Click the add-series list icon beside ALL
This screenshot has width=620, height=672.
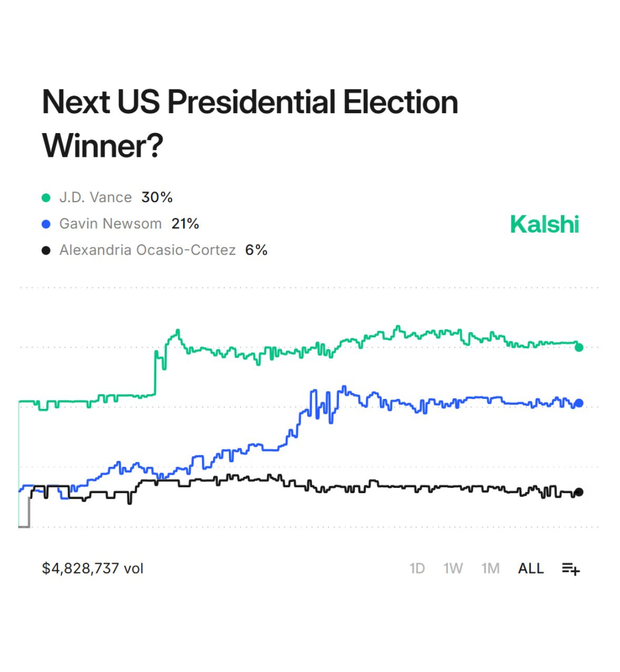[x=571, y=568]
